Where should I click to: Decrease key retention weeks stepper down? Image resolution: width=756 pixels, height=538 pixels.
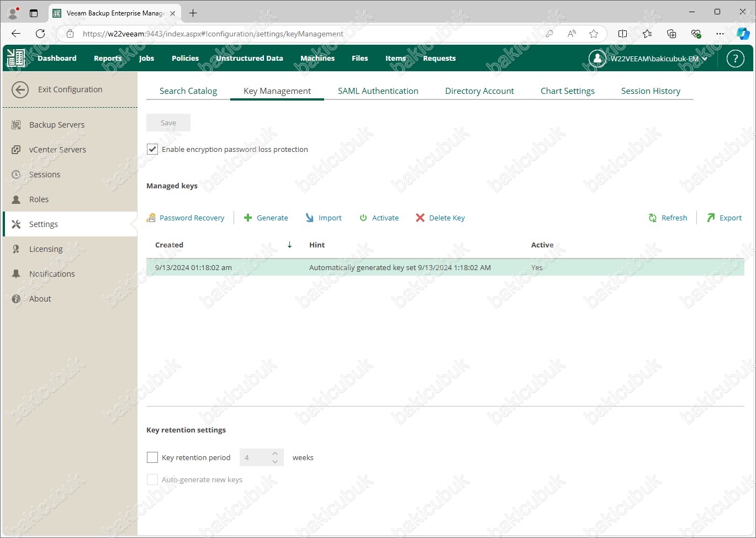click(x=275, y=461)
